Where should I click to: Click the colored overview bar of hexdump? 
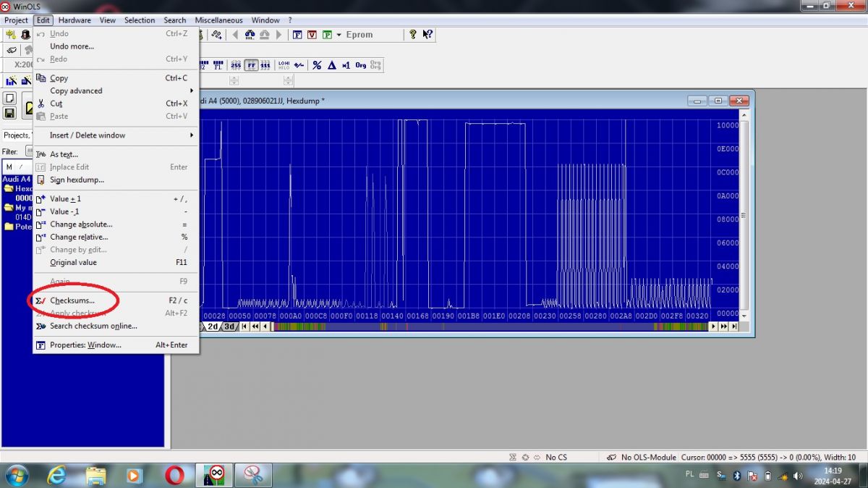pyautogui.click(x=490, y=327)
